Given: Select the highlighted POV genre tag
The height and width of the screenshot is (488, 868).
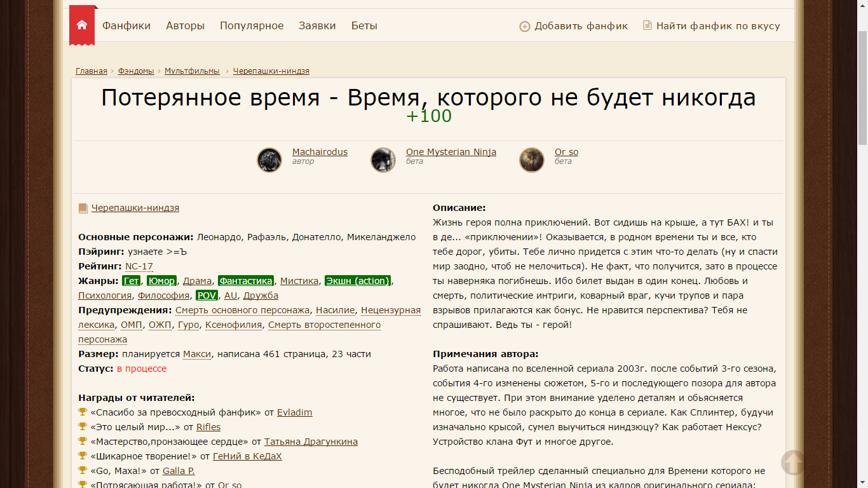Looking at the screenshot, I should (x=207, y=295).
